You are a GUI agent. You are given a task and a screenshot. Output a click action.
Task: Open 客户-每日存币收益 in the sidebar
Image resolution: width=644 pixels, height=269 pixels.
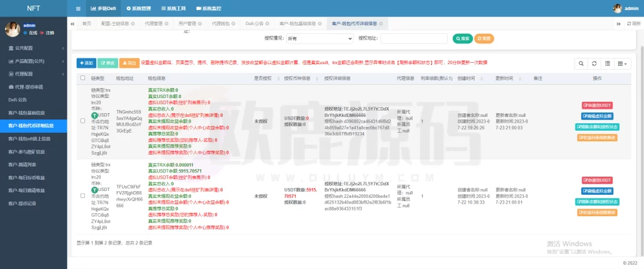click(x=33, y=178)
